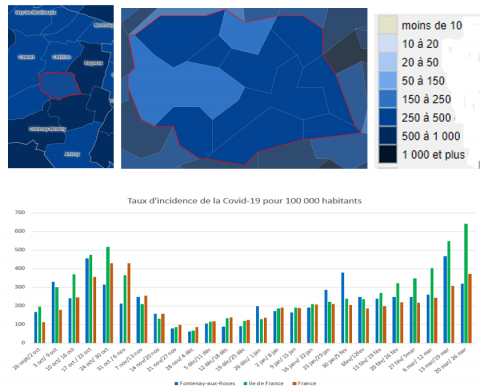Select the tallest green bar for 20 mar/26 mar
The image size is (480, 389).
(466, 283)
